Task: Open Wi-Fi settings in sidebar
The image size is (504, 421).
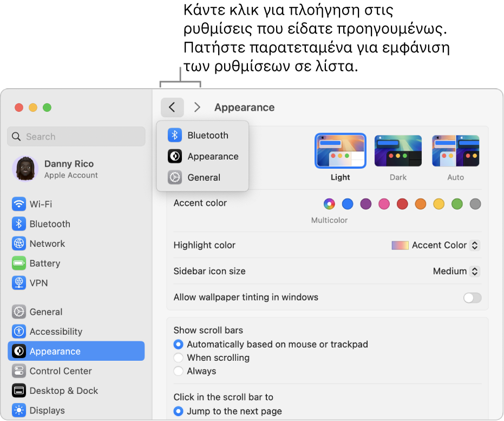Action: pyautogui.click(x=76, y=204)
